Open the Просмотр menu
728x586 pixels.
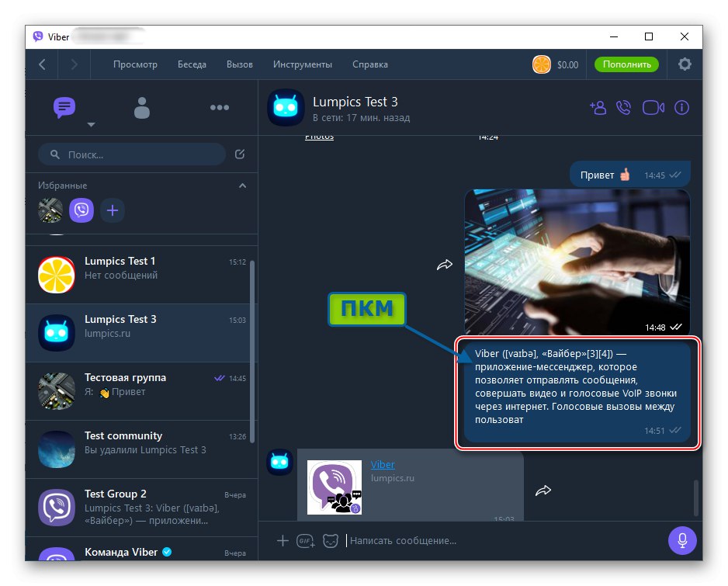(135, 64)
